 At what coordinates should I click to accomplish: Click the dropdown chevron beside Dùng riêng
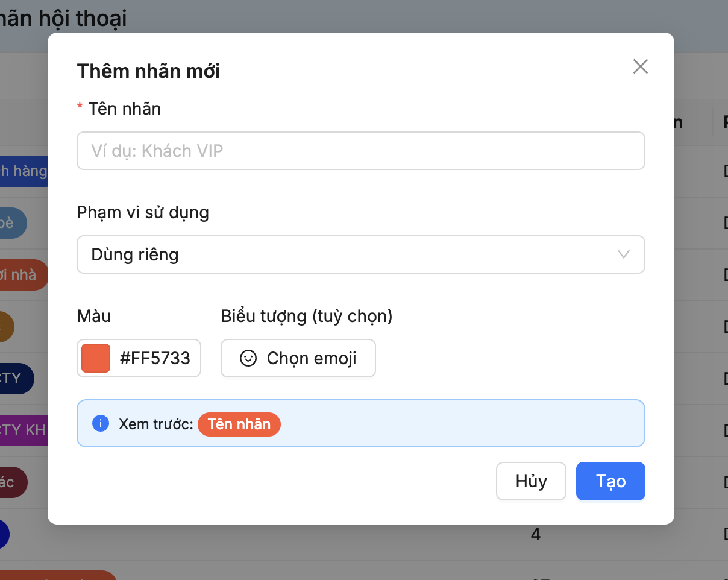tap(624, 254)
